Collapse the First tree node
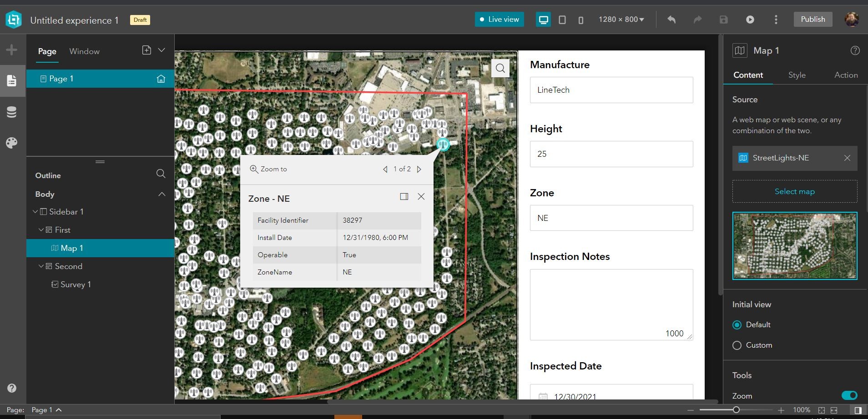 41,230
